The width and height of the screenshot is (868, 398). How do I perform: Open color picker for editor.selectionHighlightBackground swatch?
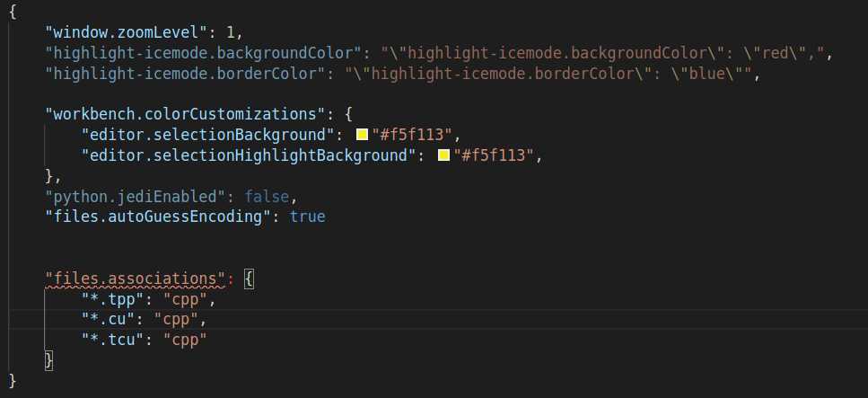point(444,155)
